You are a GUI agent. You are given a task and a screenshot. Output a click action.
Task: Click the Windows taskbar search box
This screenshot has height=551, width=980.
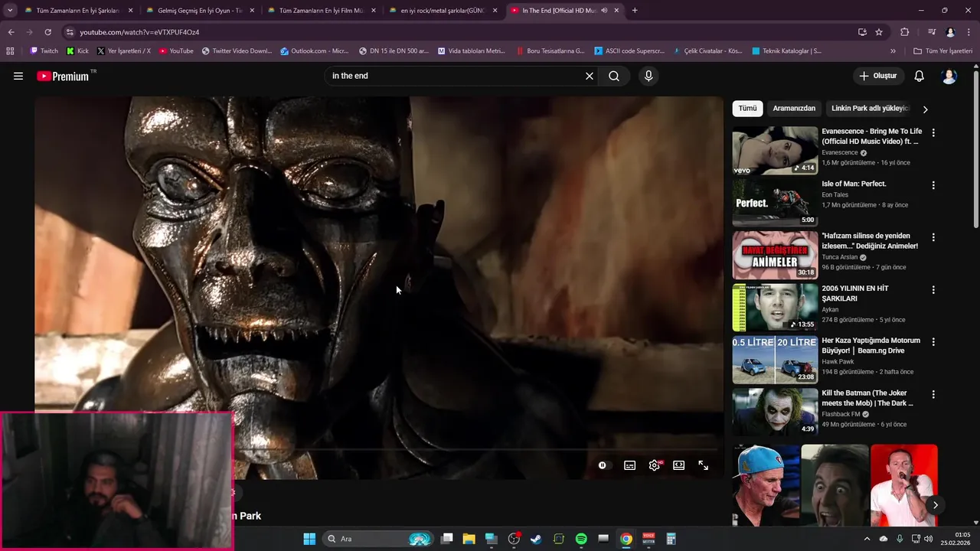click(378, 539)
